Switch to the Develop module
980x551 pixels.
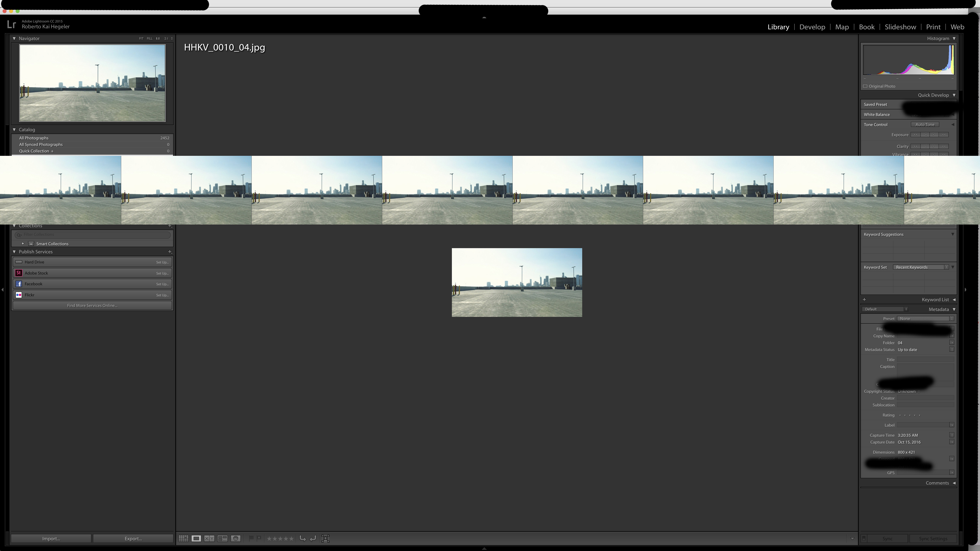point(812,27)
